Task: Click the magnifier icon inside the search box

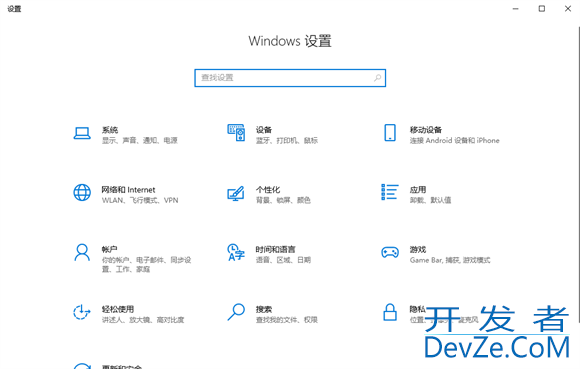Action: pos(377,78)
